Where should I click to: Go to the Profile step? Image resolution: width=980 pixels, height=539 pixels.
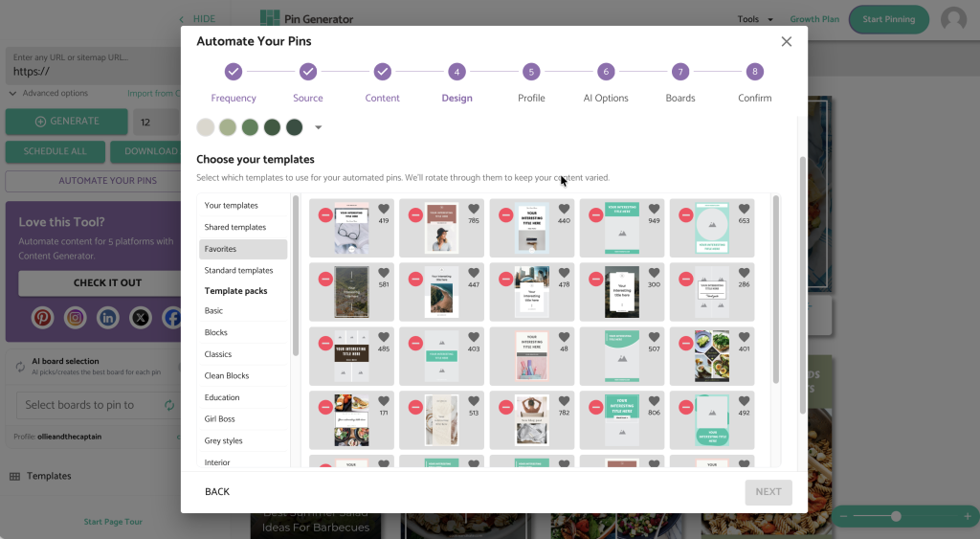(x=531, y=82)
